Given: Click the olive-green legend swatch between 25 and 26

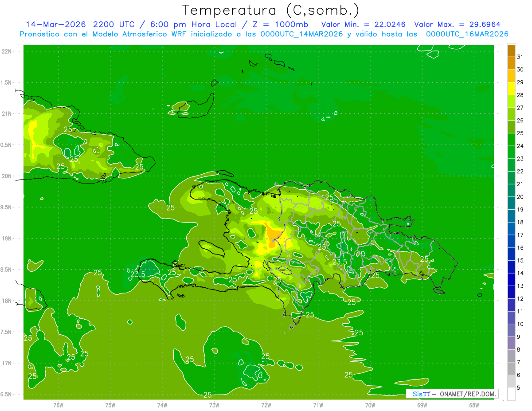Looking at the screenshot, I should pos(511,127).
